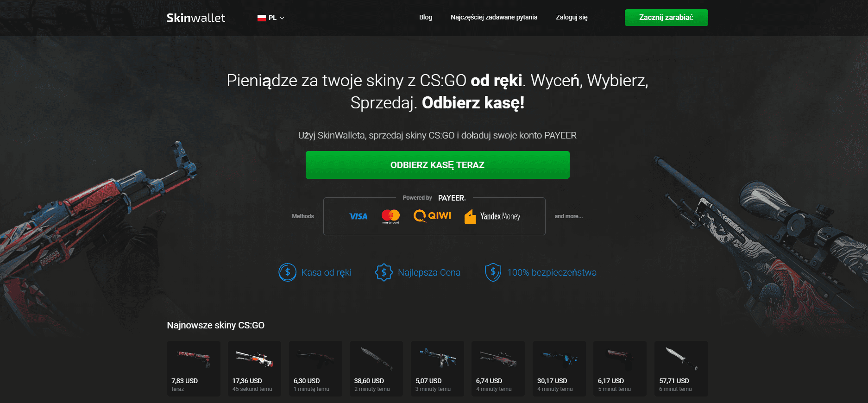
Task: Click the Najlepsza Cena badge icon
Action: tap(384, 272)
